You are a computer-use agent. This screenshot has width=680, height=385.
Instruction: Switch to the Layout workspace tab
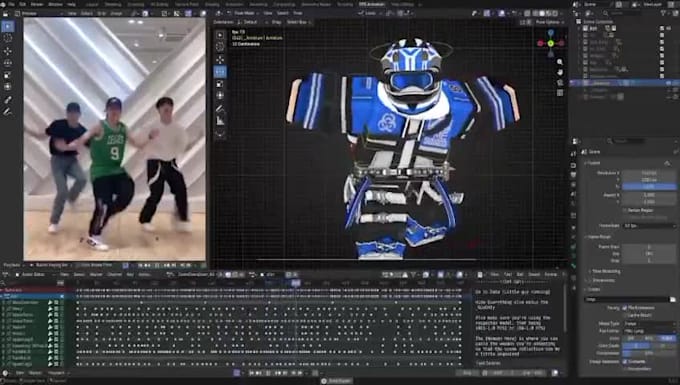click(92, 4)
